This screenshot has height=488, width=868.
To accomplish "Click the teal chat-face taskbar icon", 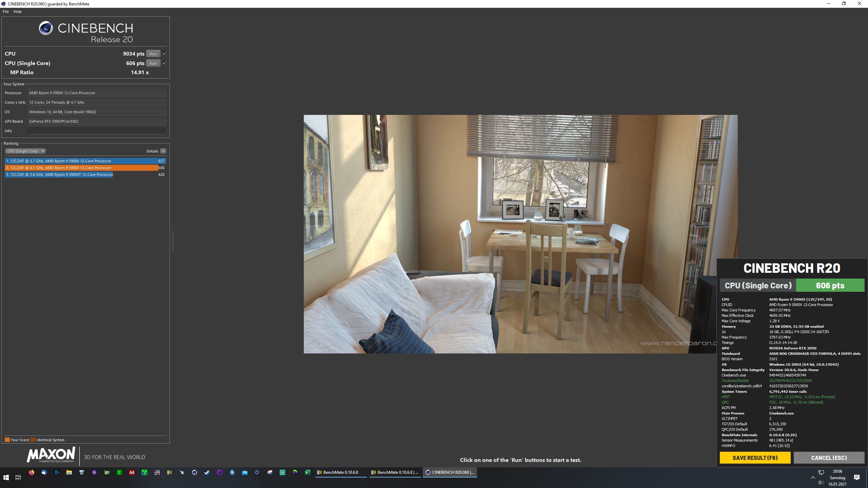I will click(x=282, y=472).
